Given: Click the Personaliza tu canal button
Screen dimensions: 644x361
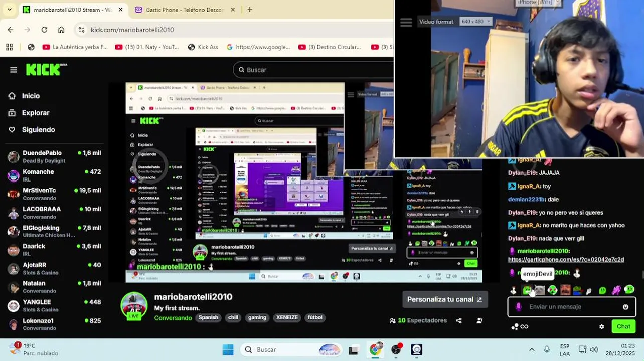Looking at the screenshot, I should (444, 299).
